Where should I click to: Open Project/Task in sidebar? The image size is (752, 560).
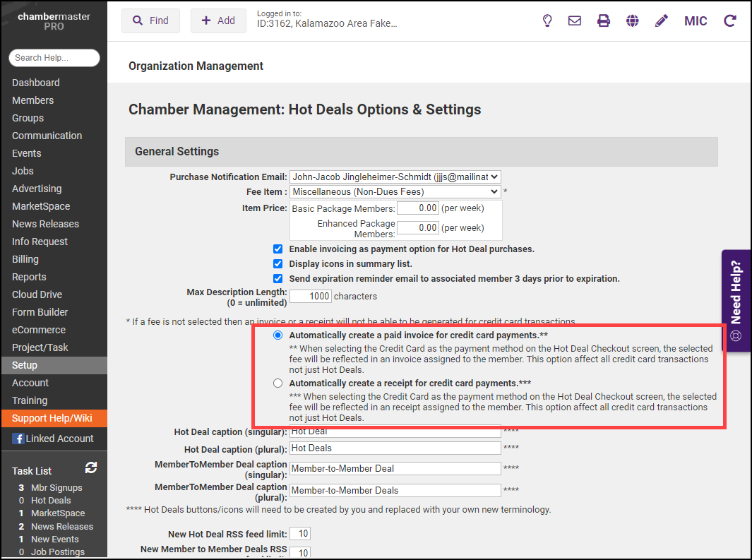[x=40, y=347]
